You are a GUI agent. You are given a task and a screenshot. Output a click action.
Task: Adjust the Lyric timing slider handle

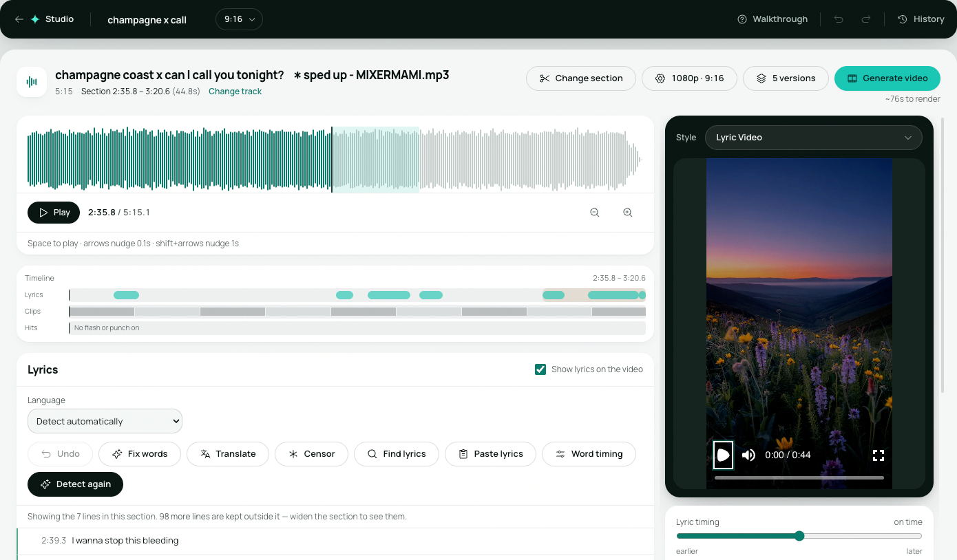click(799, 536)
